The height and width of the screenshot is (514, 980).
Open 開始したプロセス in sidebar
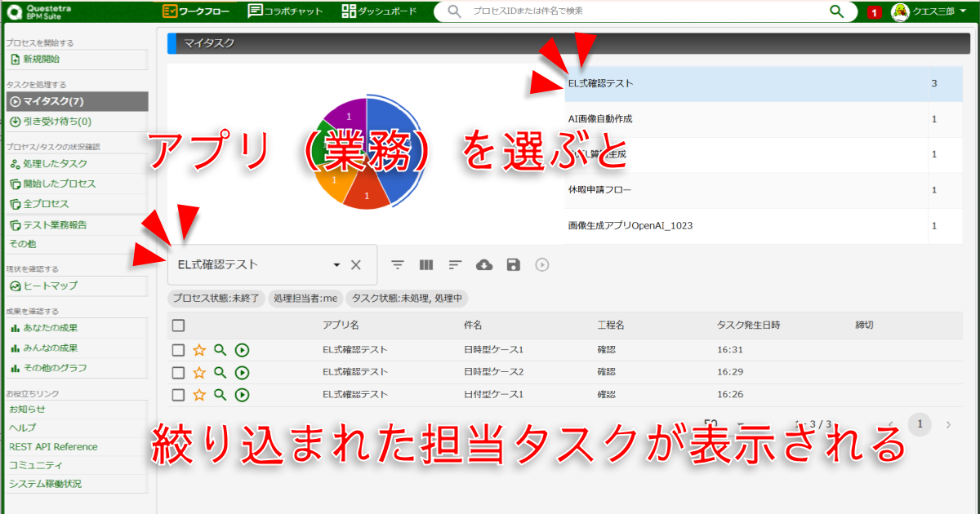(76, 184)
